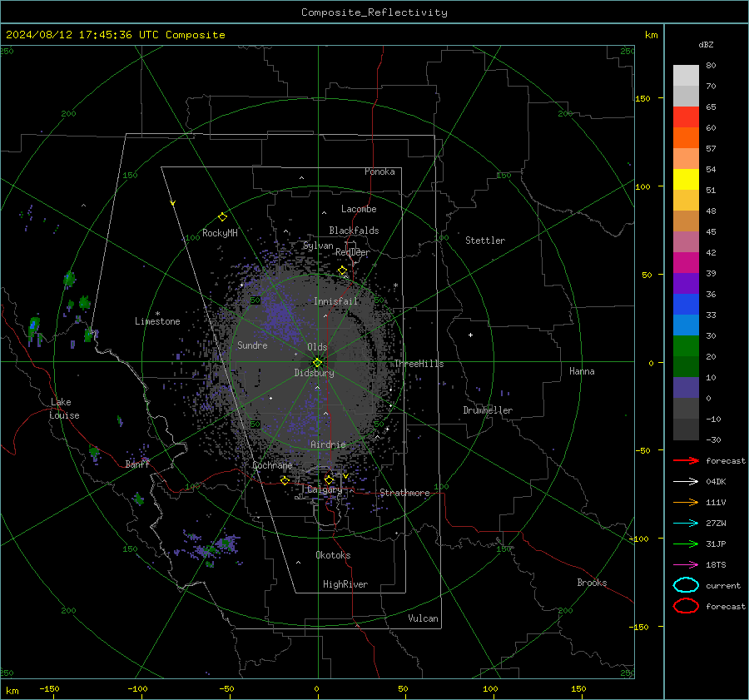Click the Didsbury city label

tap(315, 373)
